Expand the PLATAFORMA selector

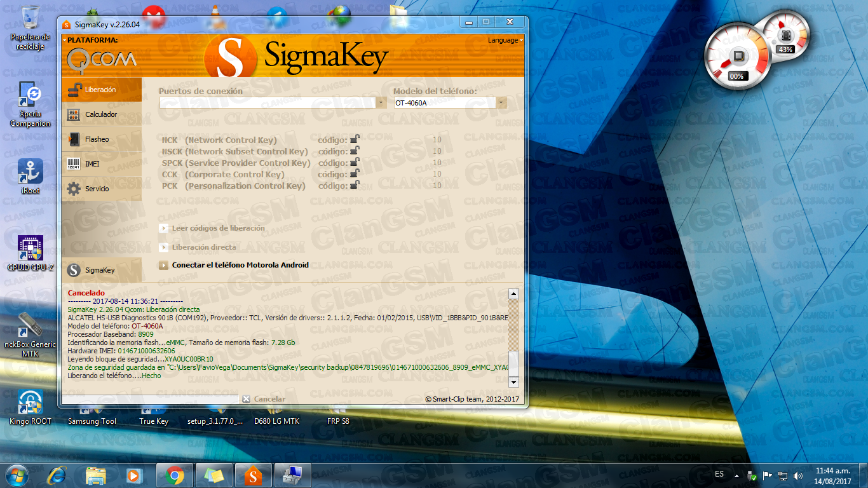92,40
